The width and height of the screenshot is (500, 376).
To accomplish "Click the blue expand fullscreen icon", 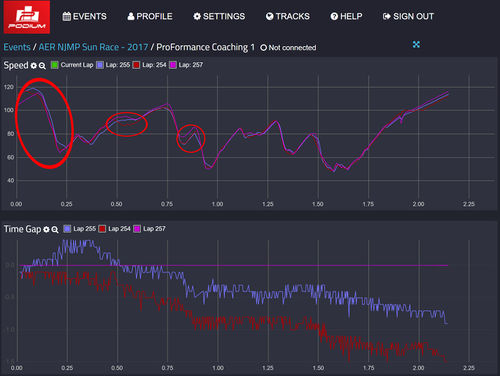I will (416, 44).
